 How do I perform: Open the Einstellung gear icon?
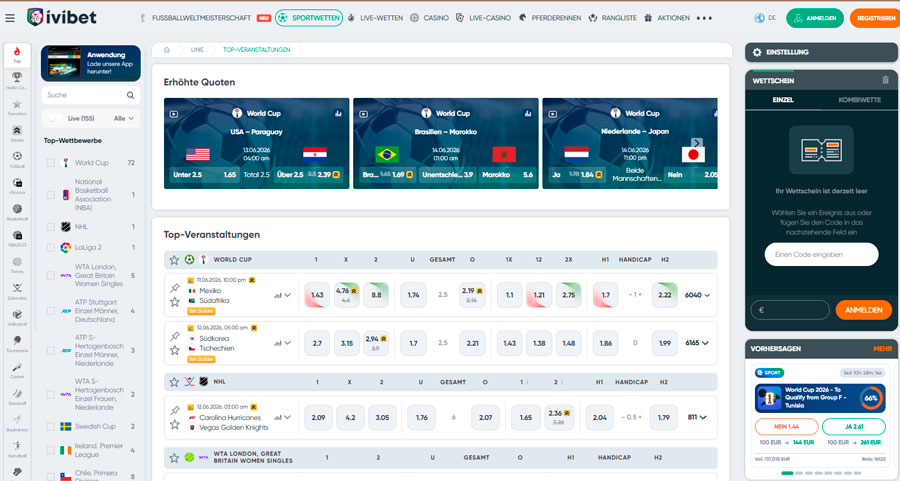click(x=757, y=52)
